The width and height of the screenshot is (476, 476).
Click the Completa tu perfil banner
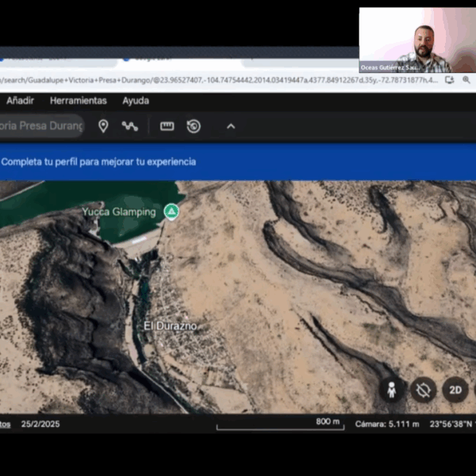click(98, 162)
